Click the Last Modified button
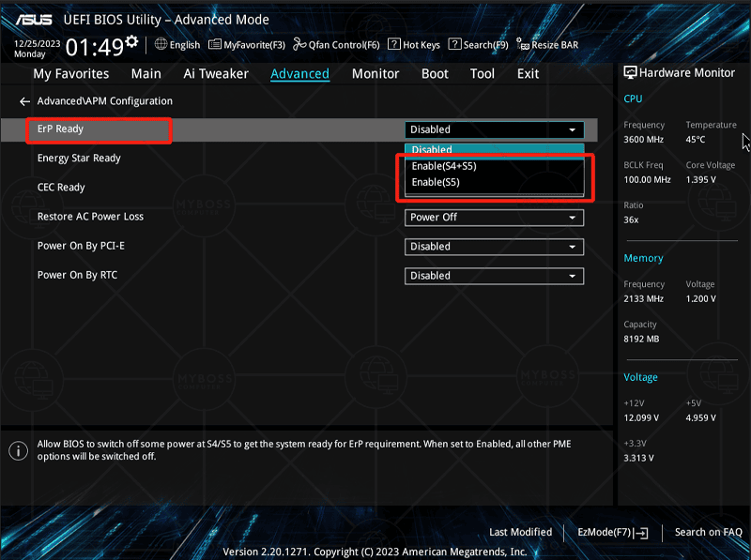 tap(520, 533)
